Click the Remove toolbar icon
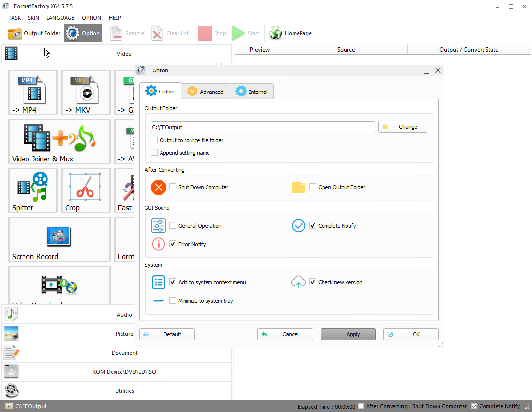 (x=116, y=33)
